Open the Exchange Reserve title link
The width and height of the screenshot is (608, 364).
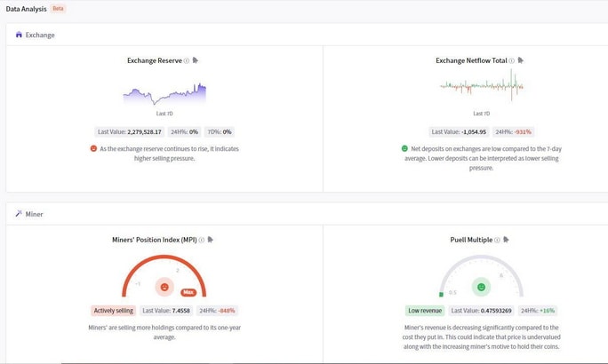(x=155, y=60)
